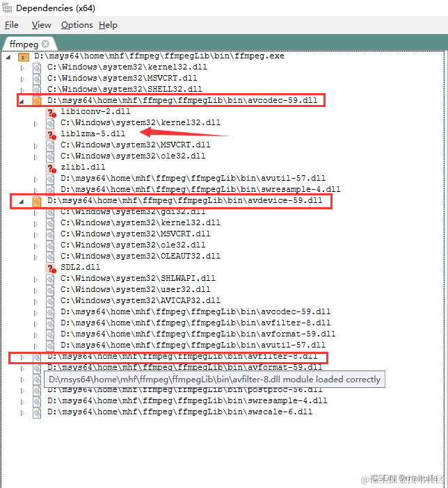
Task: Click avutil-57.dll icon nested under avcodec-59.dll
Action: (x=50, y=179)
